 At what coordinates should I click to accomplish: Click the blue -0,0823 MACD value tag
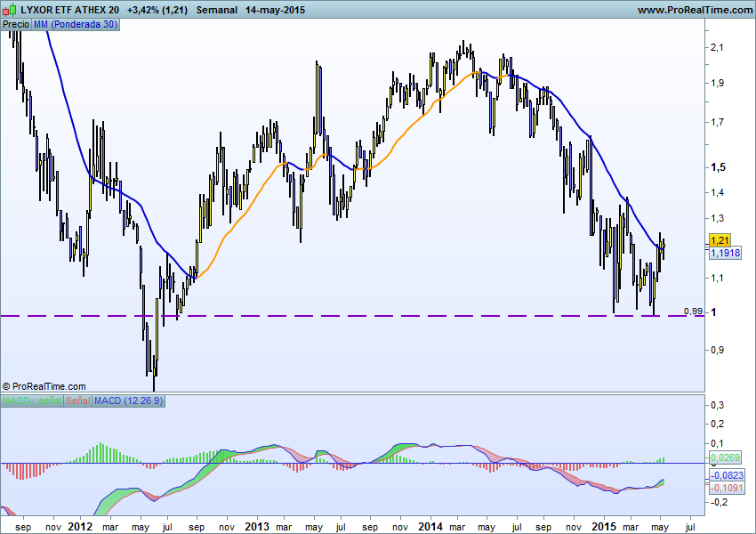pyautogui.click(x=726, y=477)
